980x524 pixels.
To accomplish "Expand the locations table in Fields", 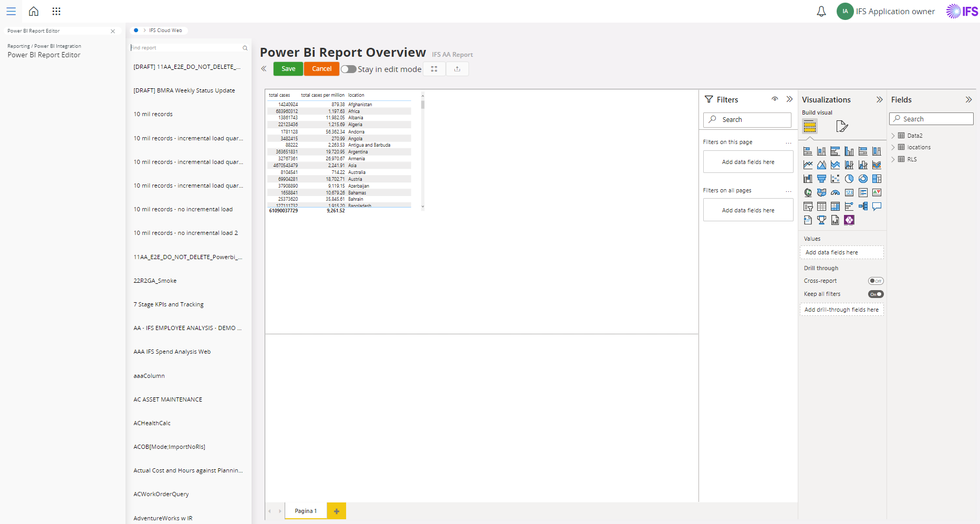I will pos(893,147).
